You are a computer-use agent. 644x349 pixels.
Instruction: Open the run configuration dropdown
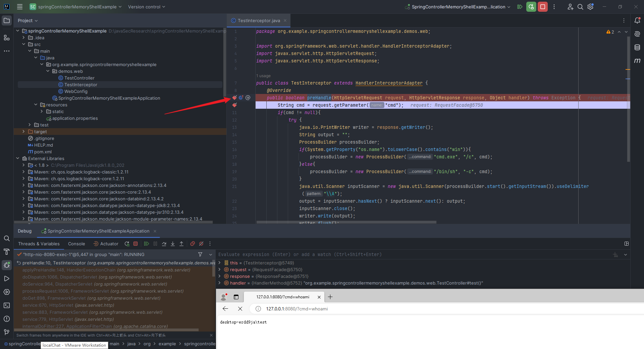click(458, 7)
